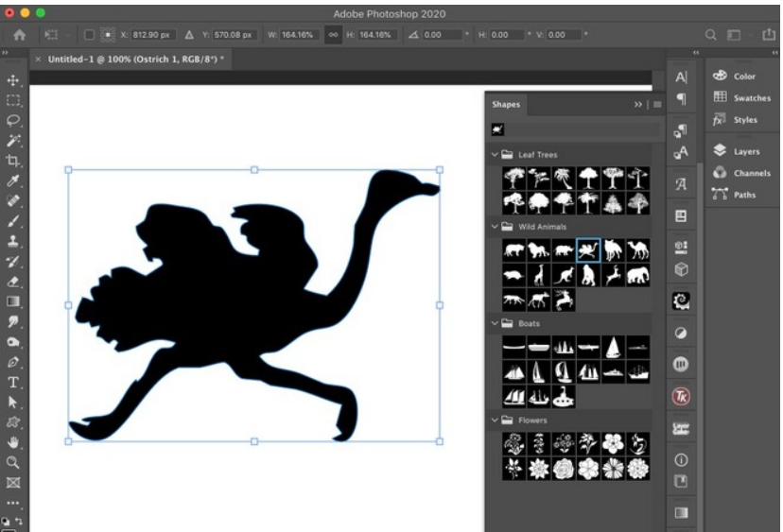Select the Type tool
Viewport: 783px width, 532px height.
pyautogui.click(x=13, y=383)
